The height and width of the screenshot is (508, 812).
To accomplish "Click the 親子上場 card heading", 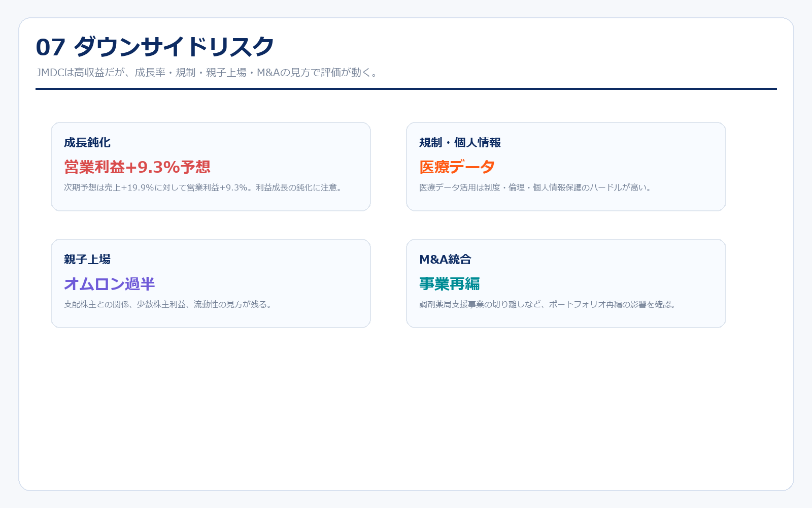I will pyautogui.click(x=87, y=260).
